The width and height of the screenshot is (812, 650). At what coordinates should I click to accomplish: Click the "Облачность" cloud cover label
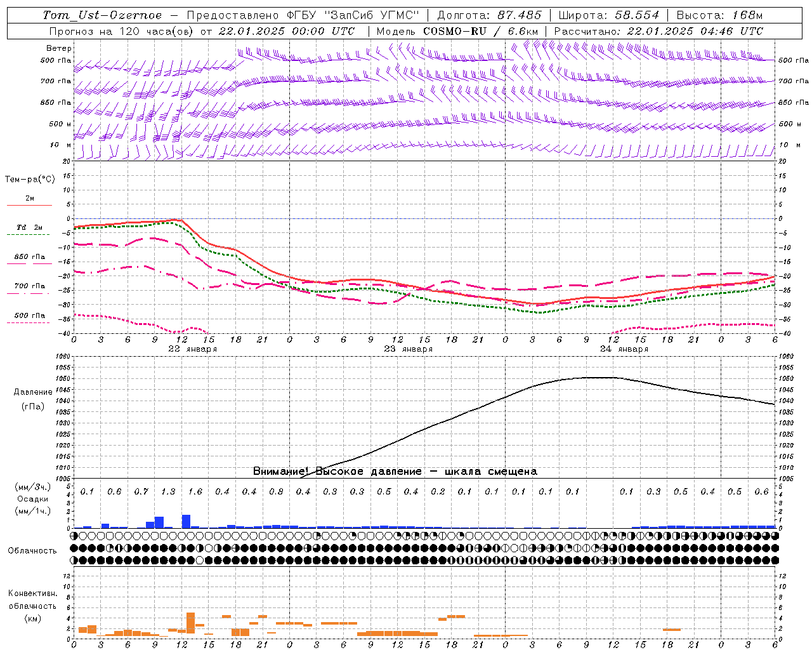point(32,551)
